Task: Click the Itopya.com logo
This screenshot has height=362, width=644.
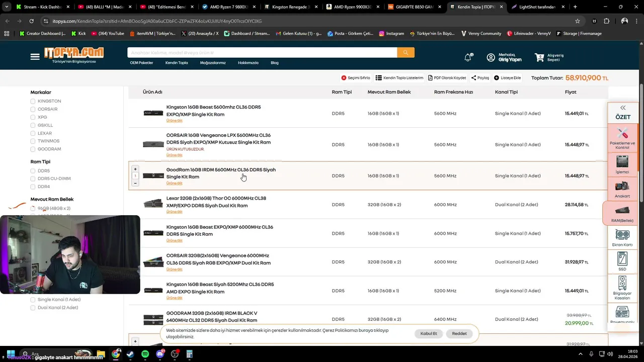Action: coord(73,55)
